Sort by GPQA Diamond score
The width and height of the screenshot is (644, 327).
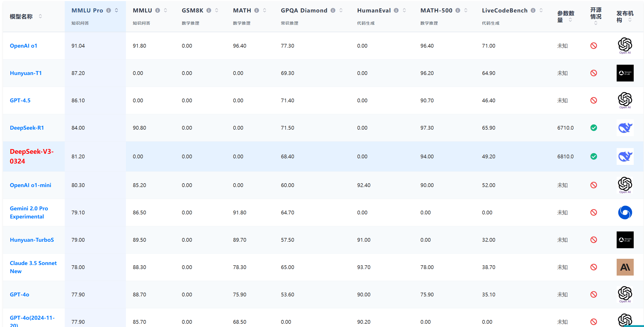pos(341,10)
